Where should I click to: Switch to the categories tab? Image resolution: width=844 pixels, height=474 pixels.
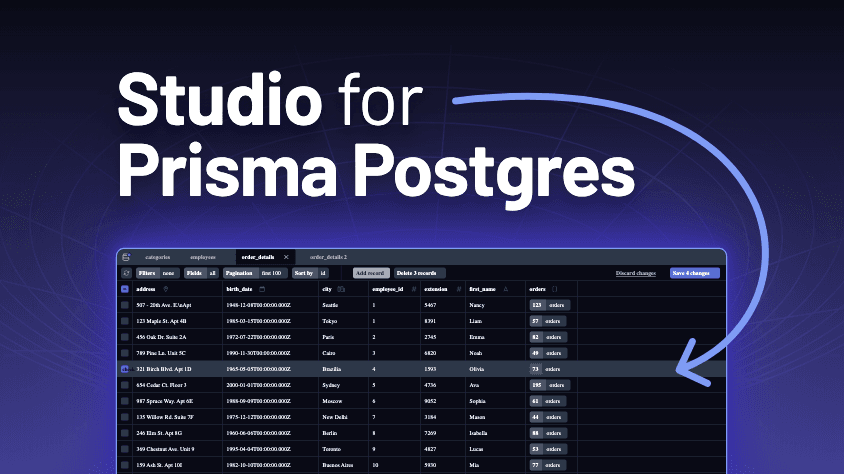[x=158, y=257]
